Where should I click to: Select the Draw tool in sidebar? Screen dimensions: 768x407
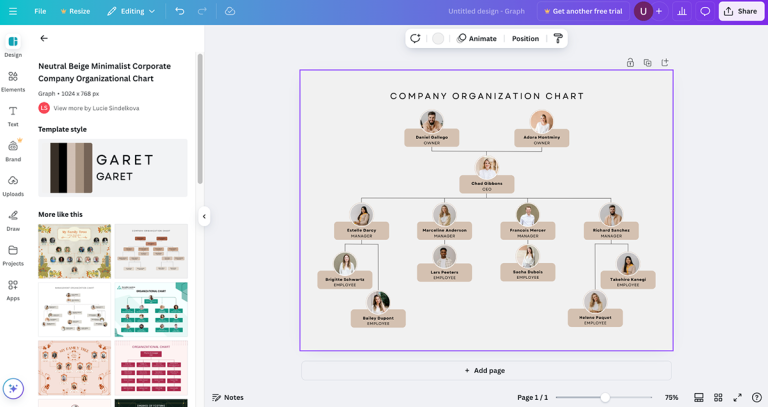point(13,220)
